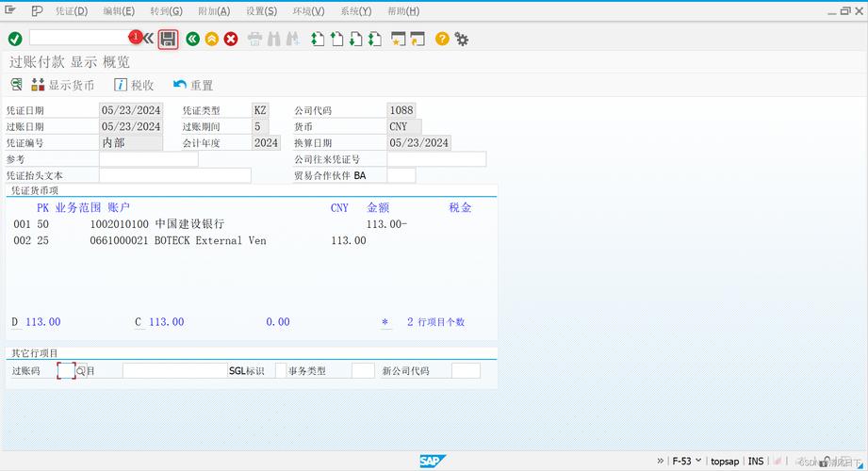
Task: Click amount 113.00- on line 001
Action: tap(386, 224)
